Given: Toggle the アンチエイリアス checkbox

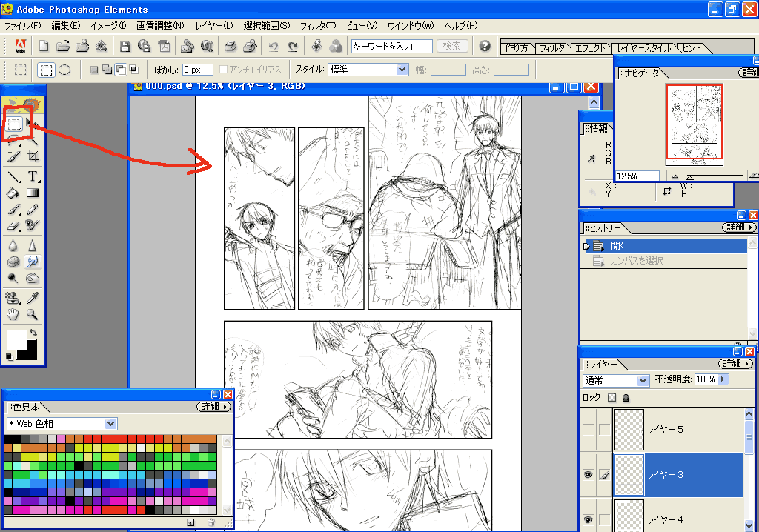Looking at the screenshot, I should tap(223, 70).
